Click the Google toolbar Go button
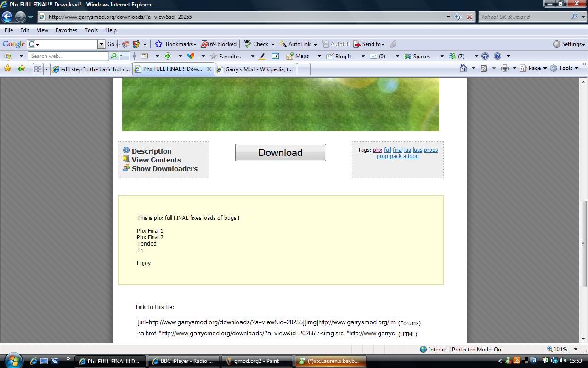 (111, 44)
